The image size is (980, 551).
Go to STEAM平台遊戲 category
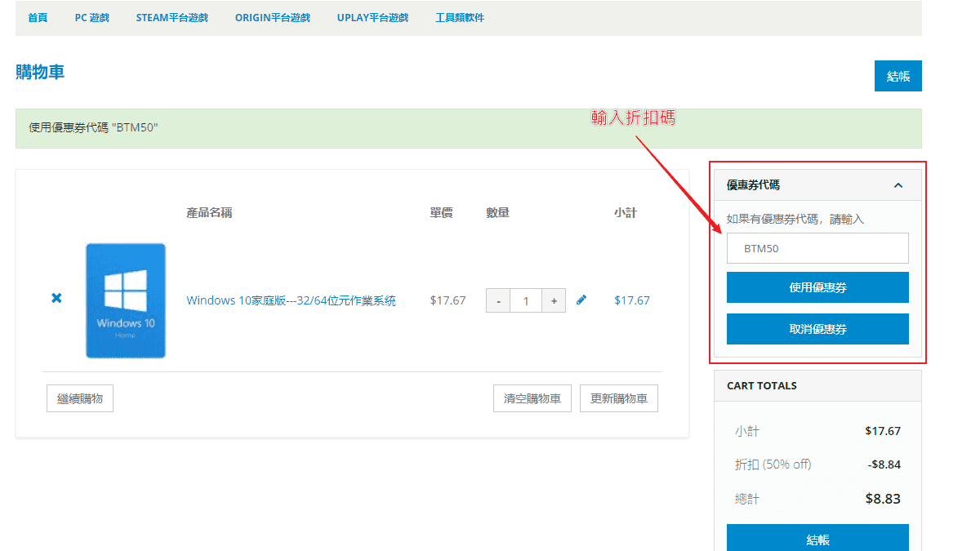coord(171,18)
